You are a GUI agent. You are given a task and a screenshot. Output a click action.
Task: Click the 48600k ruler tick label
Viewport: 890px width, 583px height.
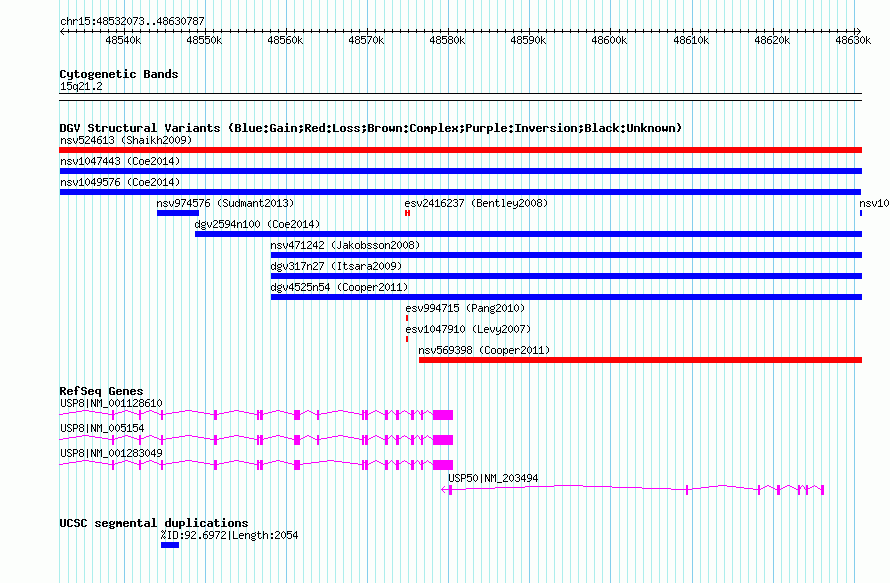coord(609,40)
